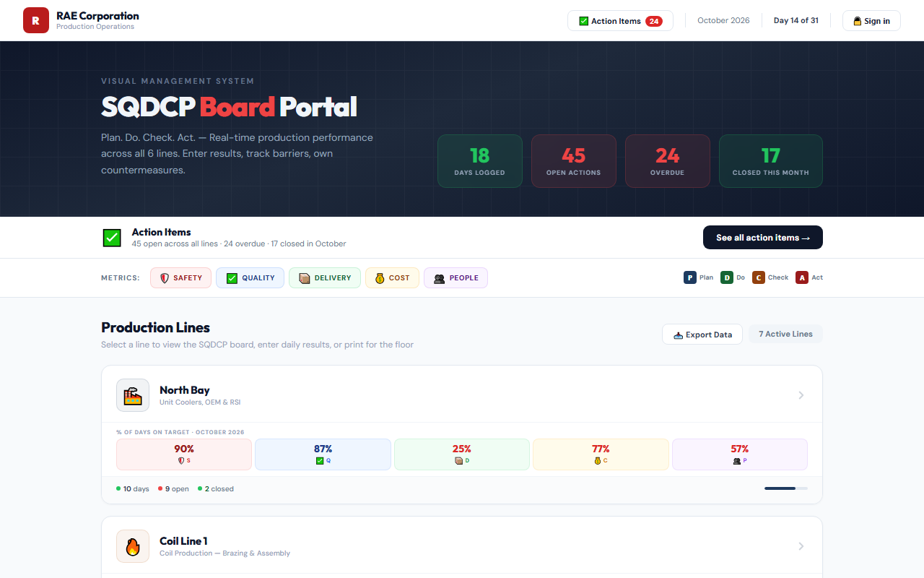This screenshot has width=924, height=578.
Task: Open North Bay People 57% tile
Action: coord(740,454)
